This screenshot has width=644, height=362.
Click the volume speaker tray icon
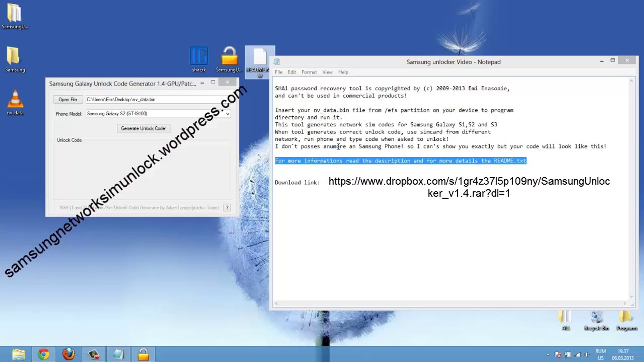(x=587, y=354)
